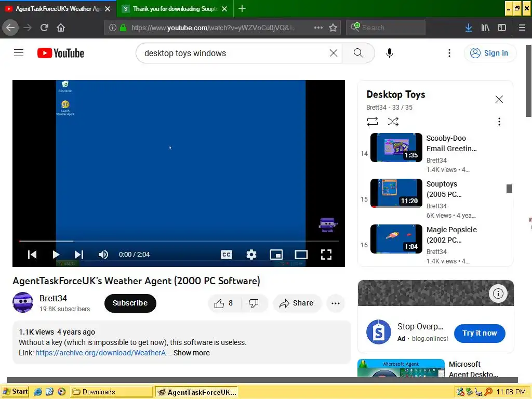Go to YouTube home via logo
The image size is (532, 399).
[x=61, y=53]
